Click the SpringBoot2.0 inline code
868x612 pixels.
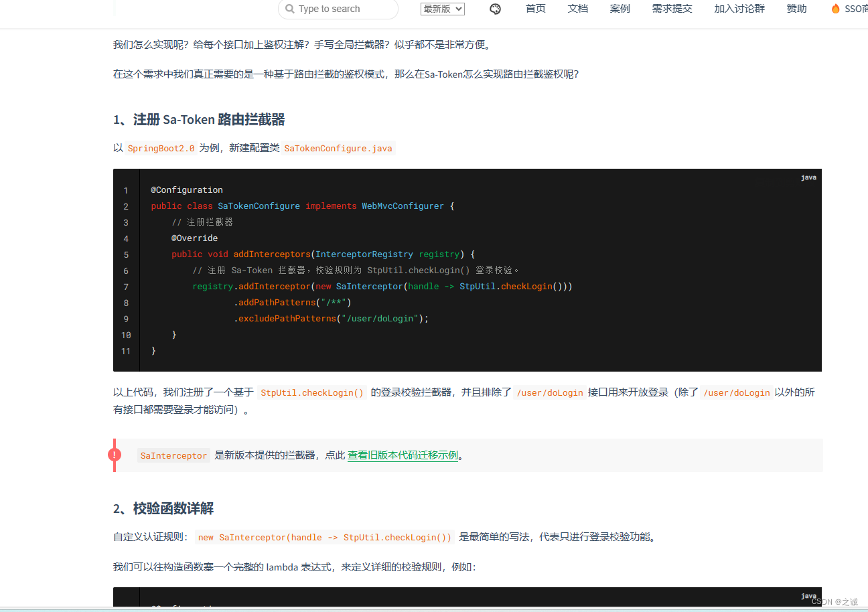pyautogui.click(x=161, y=148)
